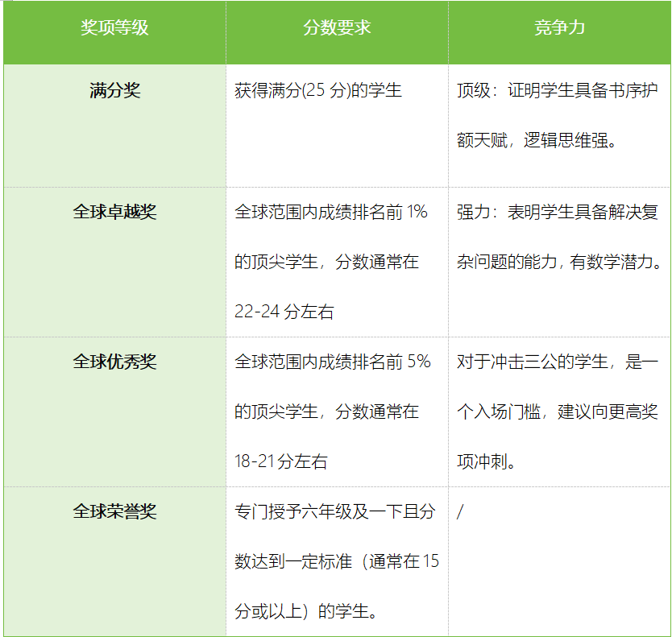The width and height of the screenshot is (672, 637).
Task: Select the 全球卓越奖 row label
Action: click(x=115, y=212)
